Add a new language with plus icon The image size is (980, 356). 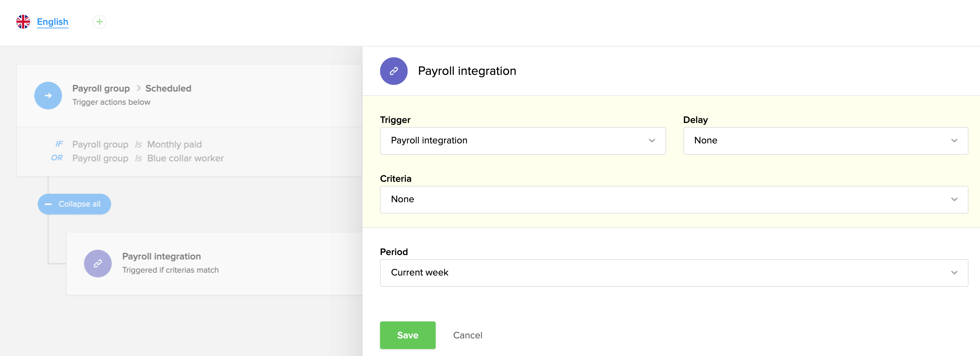(99, 22)
